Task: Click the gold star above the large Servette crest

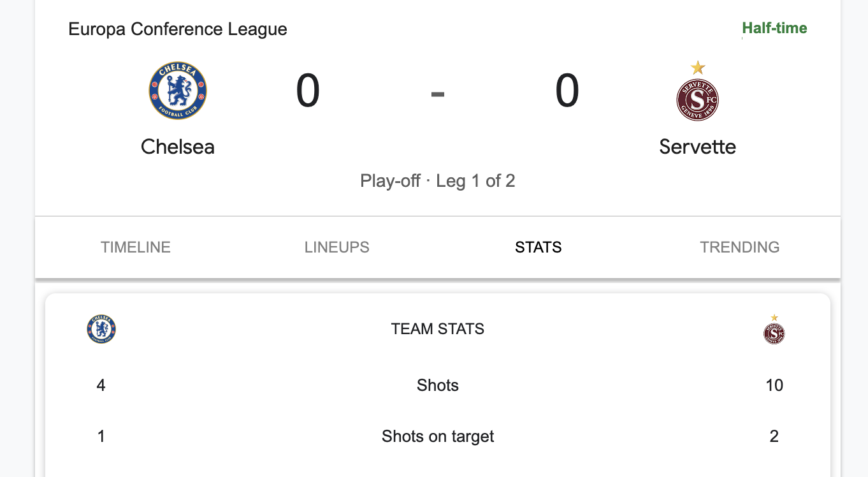Action: 698,68
